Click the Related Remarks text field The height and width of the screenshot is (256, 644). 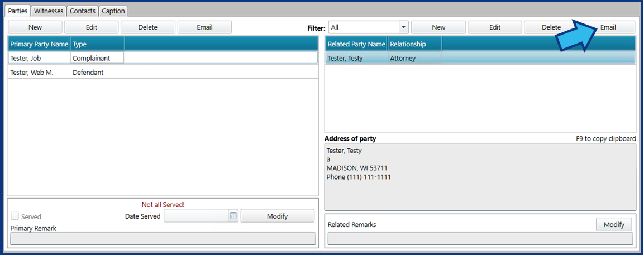pos(480,238)
